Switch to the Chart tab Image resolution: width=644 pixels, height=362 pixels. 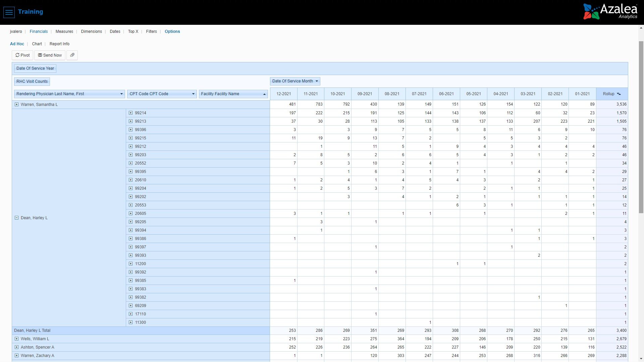37,44
